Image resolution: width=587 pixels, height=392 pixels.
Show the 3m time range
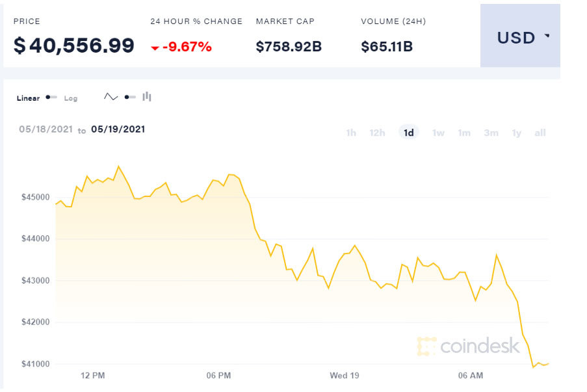click(491, 133)
